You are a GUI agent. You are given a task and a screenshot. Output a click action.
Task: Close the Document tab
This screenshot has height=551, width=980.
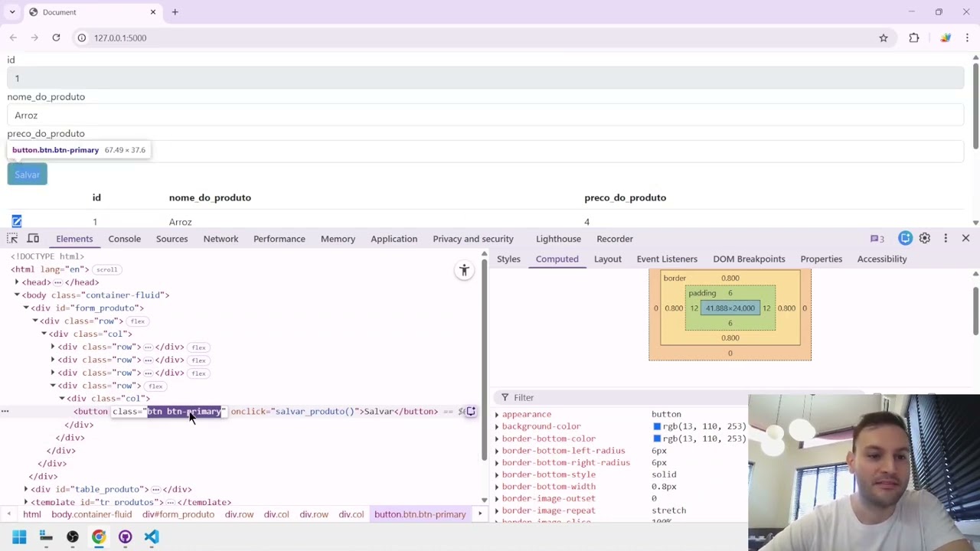coord(153,12)
